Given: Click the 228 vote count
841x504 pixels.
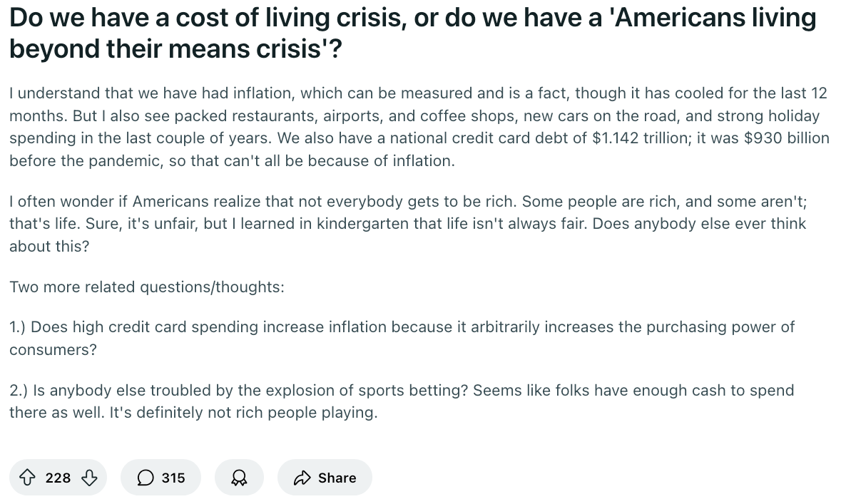Looking at the screenshot, I should point(58,478).
